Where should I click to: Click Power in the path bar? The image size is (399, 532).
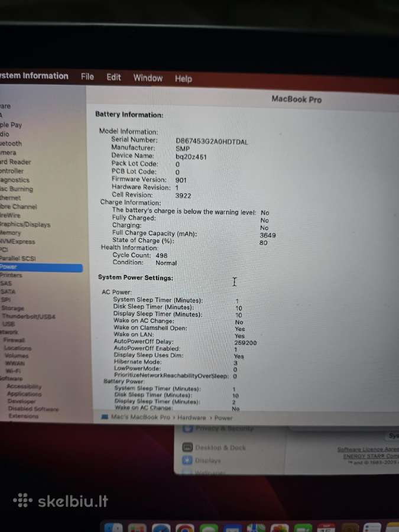point(223,418)
